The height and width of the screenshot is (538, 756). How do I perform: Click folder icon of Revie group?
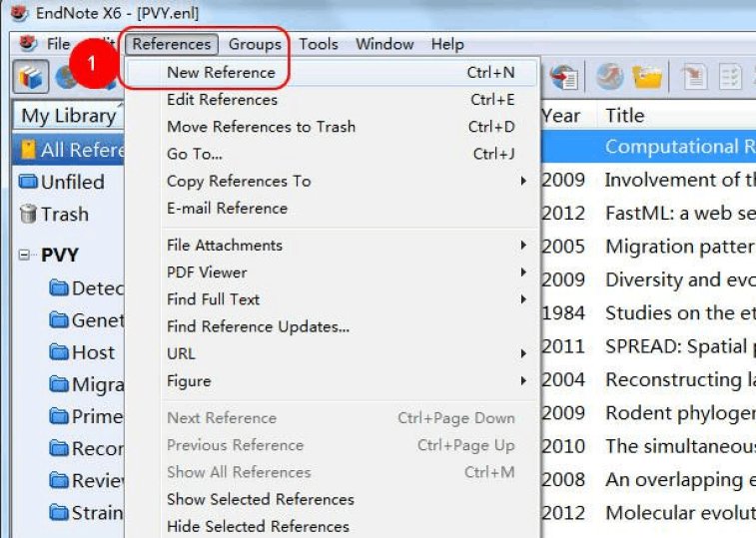coord(59,480)
